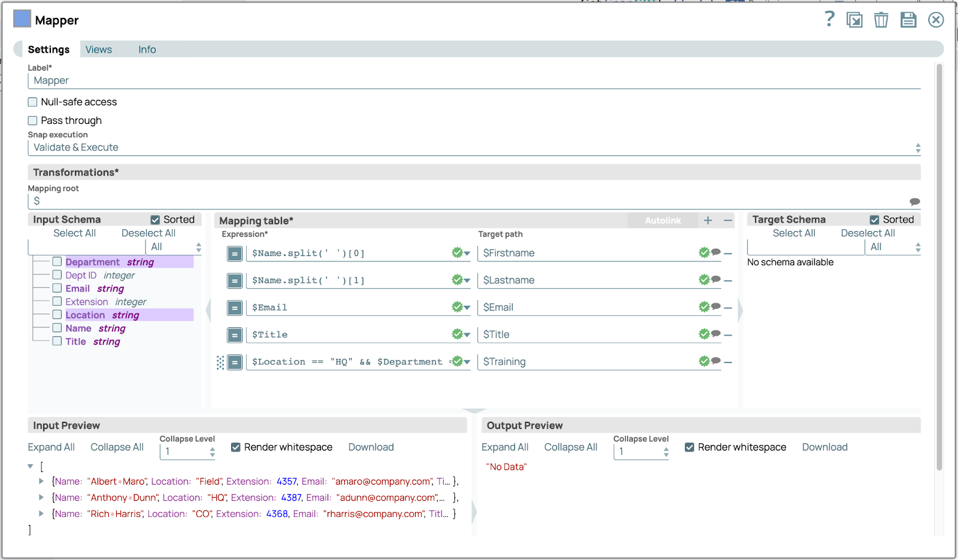958x560 pixels.
Task: Remove the $Training mapping row with minus icon
Action: click(x=728, y=362)
